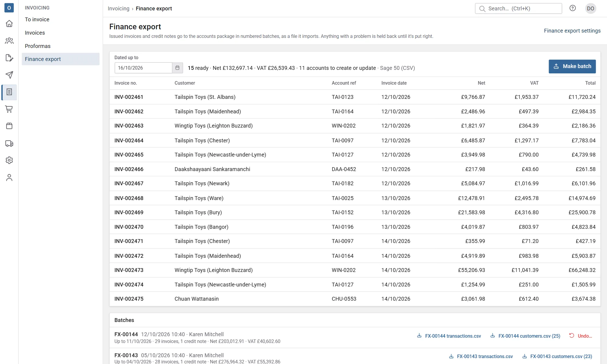The height and width of the screenshot is (364, 607).
Task: Click total £66,248.32
Action: [x=582, y=270]
